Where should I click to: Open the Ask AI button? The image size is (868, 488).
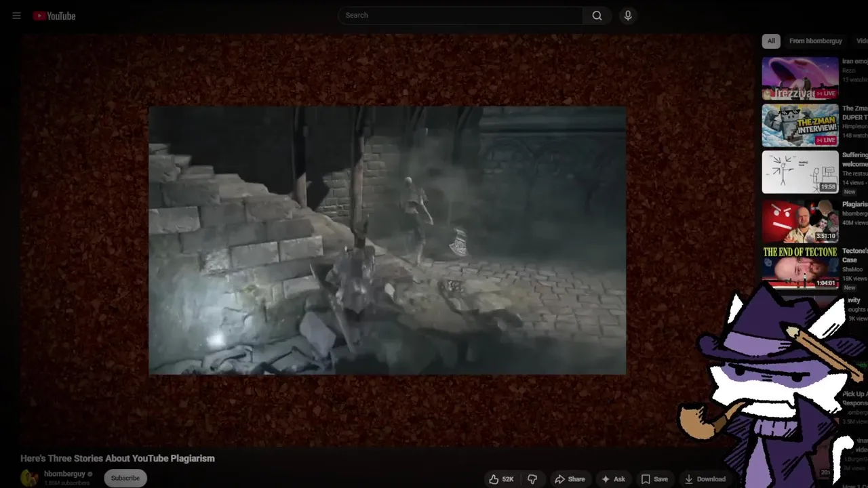pos(613,479)
